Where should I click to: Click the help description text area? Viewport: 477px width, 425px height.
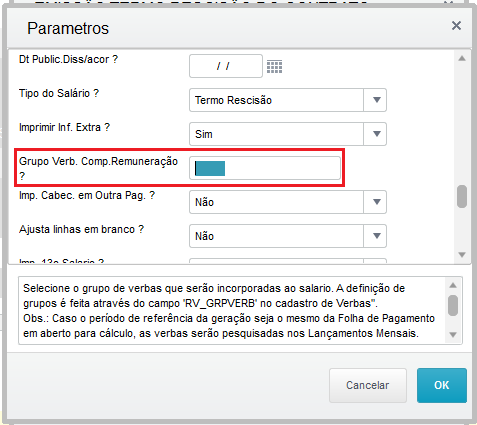pyautogui.click(x=232, y=310)
